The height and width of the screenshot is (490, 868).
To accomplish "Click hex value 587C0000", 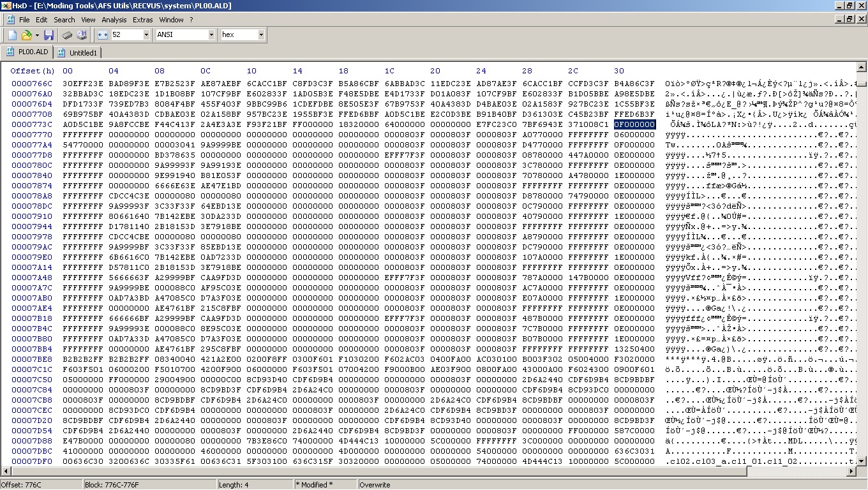I will point(634,431).
